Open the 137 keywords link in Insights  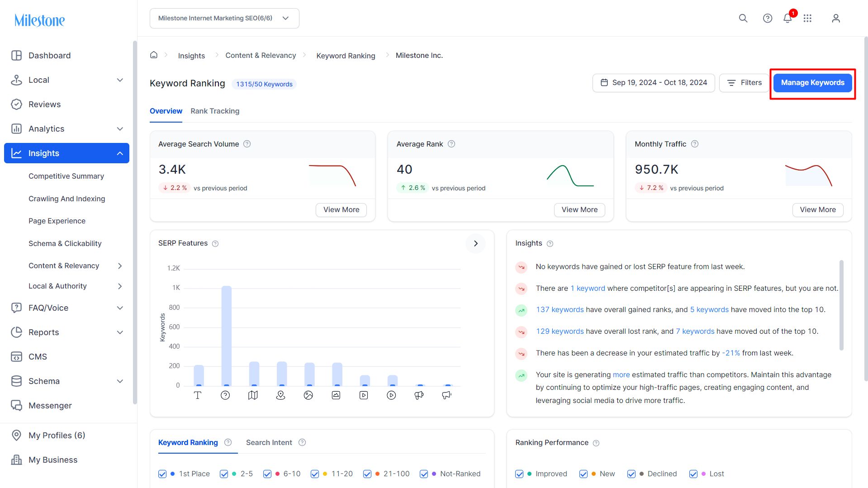coord(560,310)
